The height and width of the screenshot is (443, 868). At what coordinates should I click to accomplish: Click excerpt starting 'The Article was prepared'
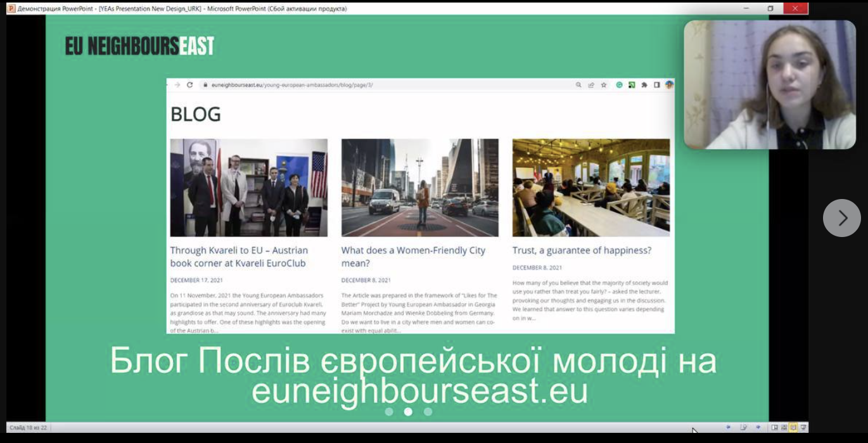pyautogui.click(x=419, y=312)
